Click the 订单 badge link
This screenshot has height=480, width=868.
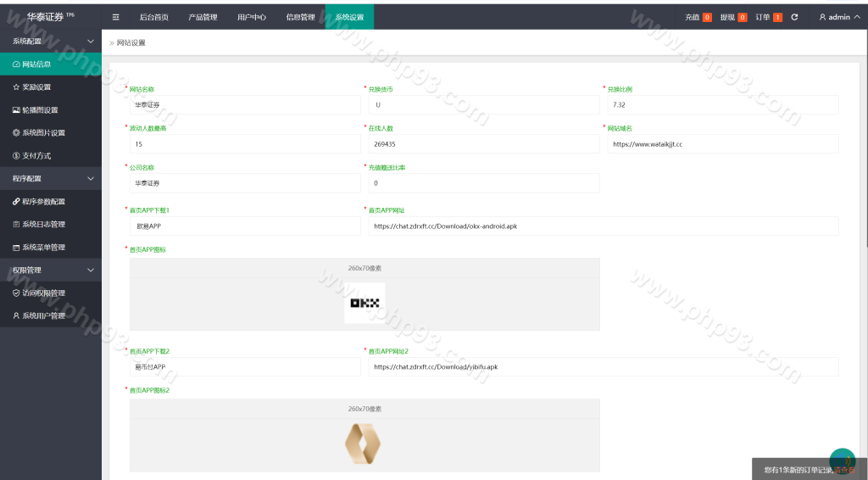point(769,17)
